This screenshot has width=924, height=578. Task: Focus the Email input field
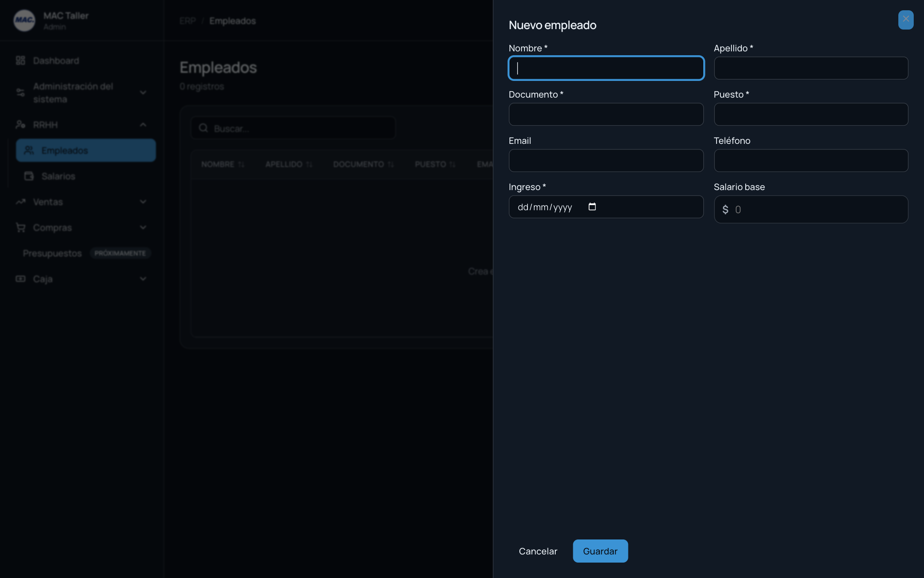pyautogui.click(x=606, y=161)
